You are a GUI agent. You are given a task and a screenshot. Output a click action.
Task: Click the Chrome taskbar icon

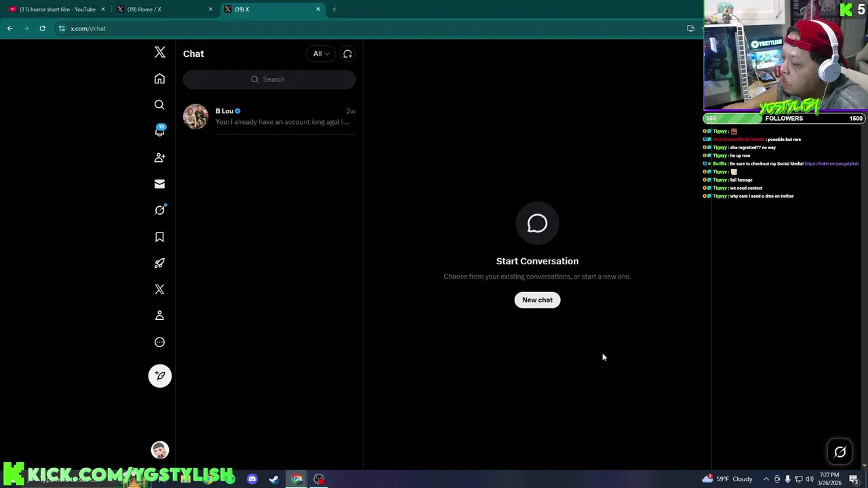pos(297,479)
